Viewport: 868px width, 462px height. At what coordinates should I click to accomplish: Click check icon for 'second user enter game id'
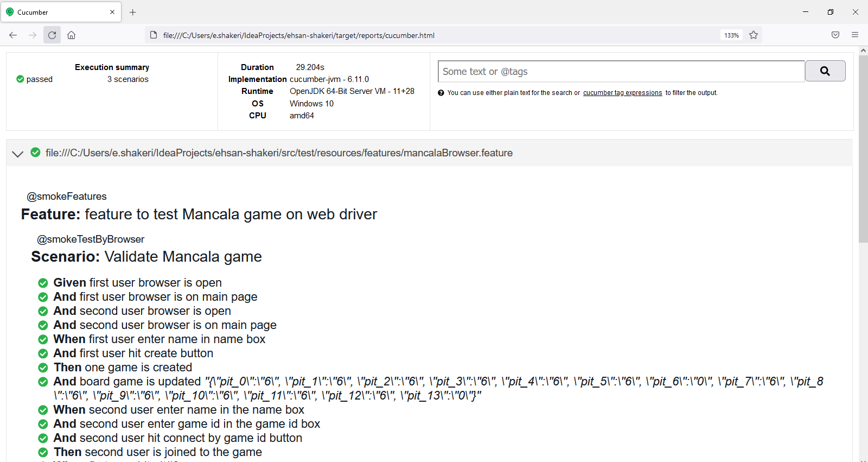(x=43, y=424)
